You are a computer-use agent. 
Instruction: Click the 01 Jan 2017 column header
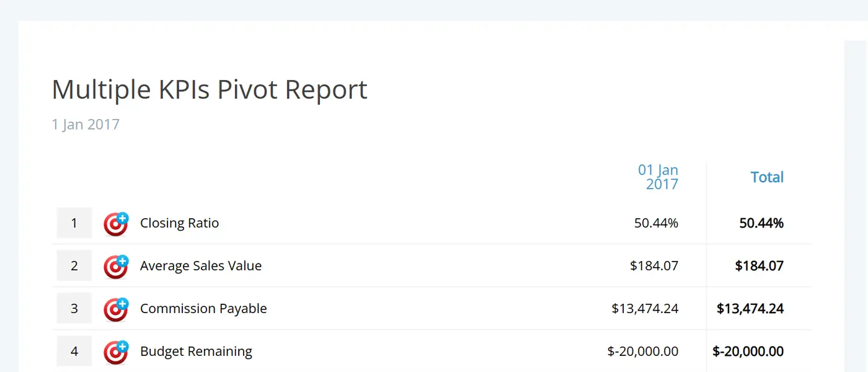point(658,177)
